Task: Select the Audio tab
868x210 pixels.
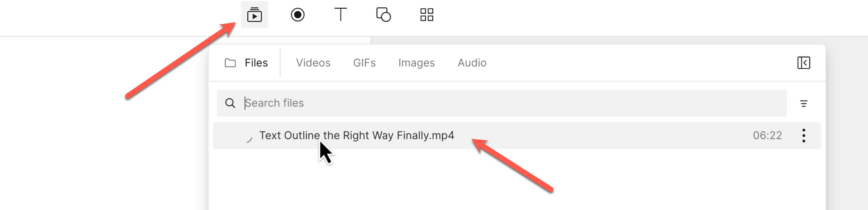Action: pos(472,63)
